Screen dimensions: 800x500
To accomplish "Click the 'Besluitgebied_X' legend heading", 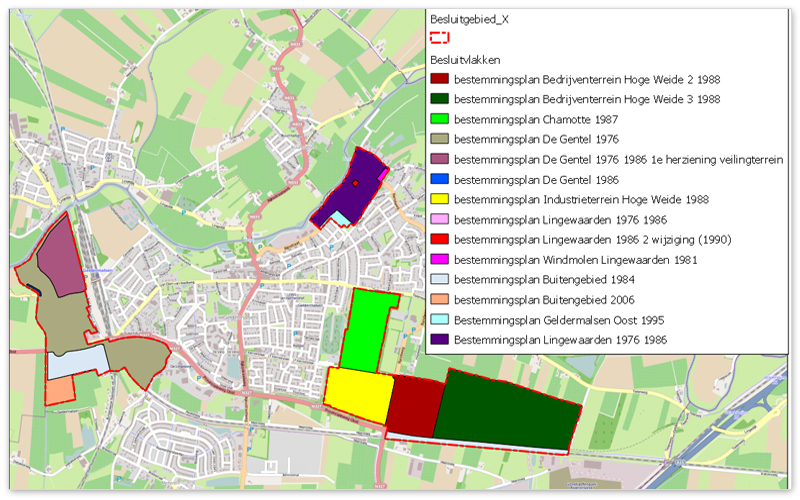I will pos(469,20).
